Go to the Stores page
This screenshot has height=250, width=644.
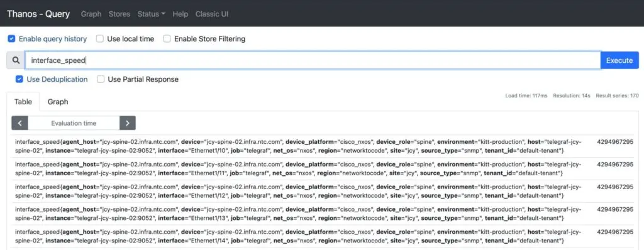[x=119, y=14]
